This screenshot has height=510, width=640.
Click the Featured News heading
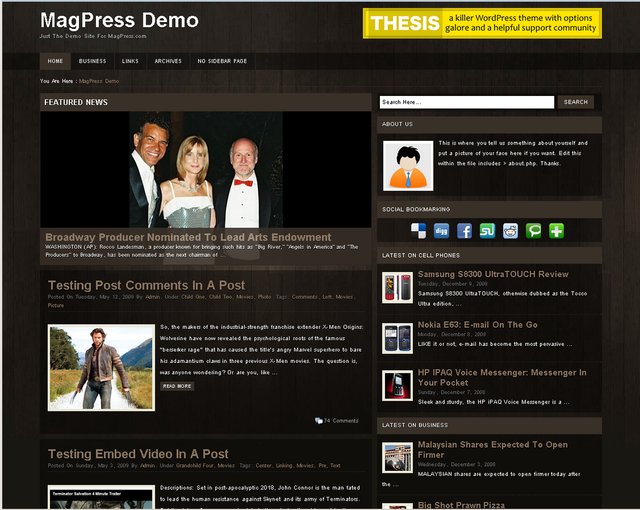(76, 102)
